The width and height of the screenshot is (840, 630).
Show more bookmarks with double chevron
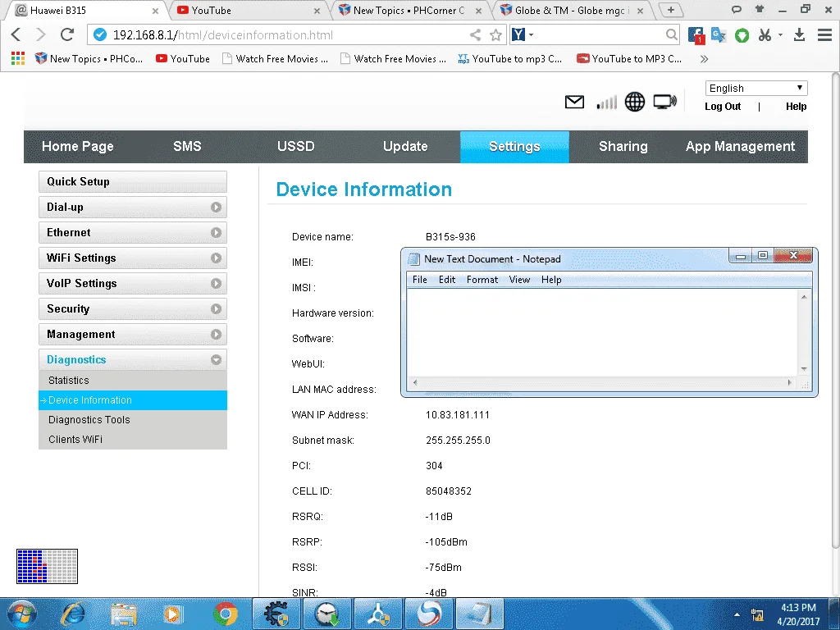(x=705, y=59)
